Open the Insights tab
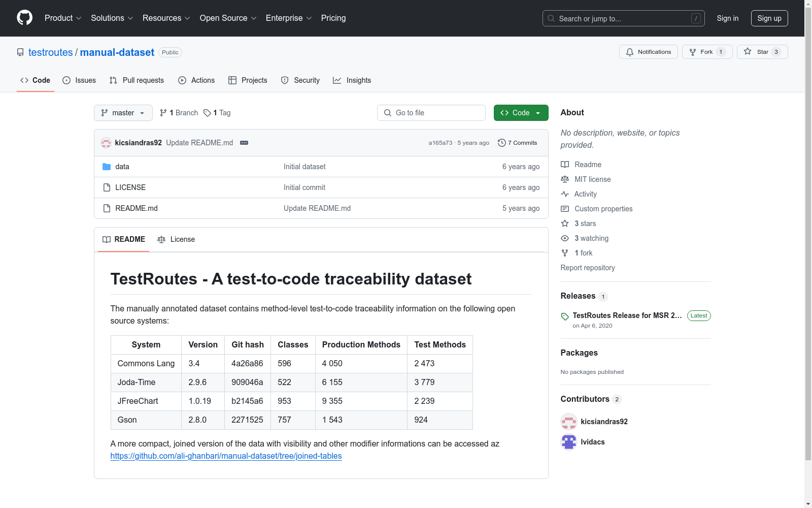812x508 pixels. click(352, 80)
